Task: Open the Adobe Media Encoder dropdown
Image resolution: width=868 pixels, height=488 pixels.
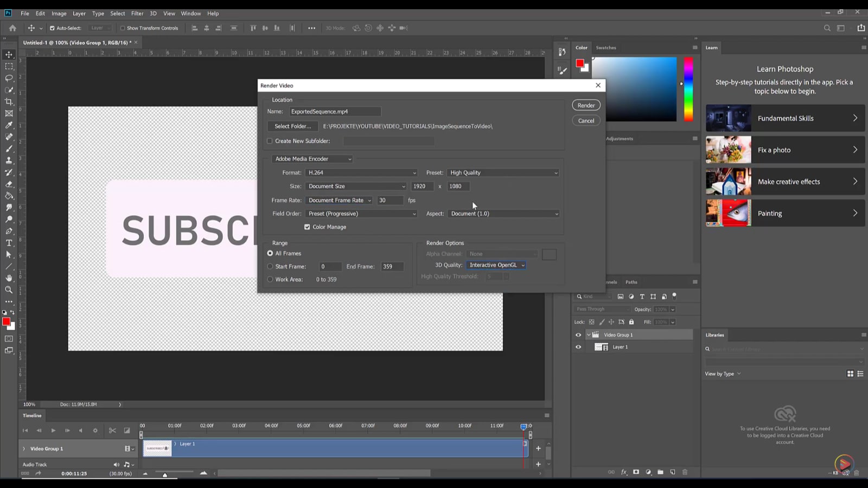Action: click(x=312, y=159)
